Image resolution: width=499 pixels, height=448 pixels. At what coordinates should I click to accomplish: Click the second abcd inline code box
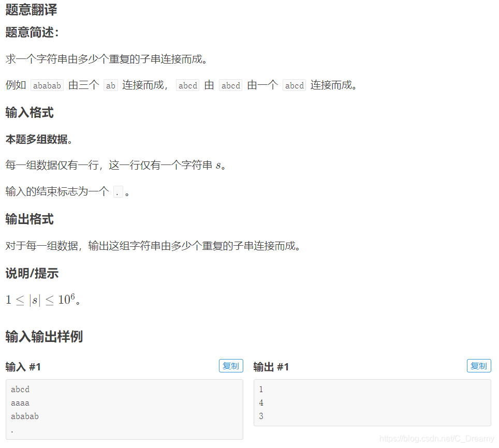point(230,85)
